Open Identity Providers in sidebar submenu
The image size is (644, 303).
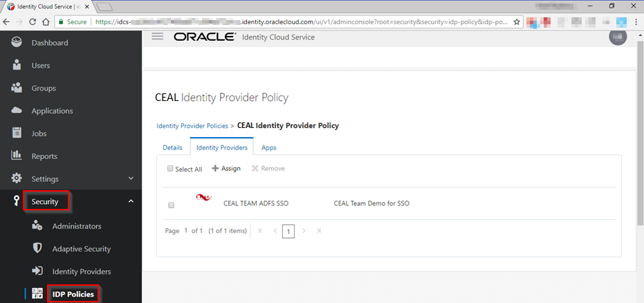pos(82,271)
